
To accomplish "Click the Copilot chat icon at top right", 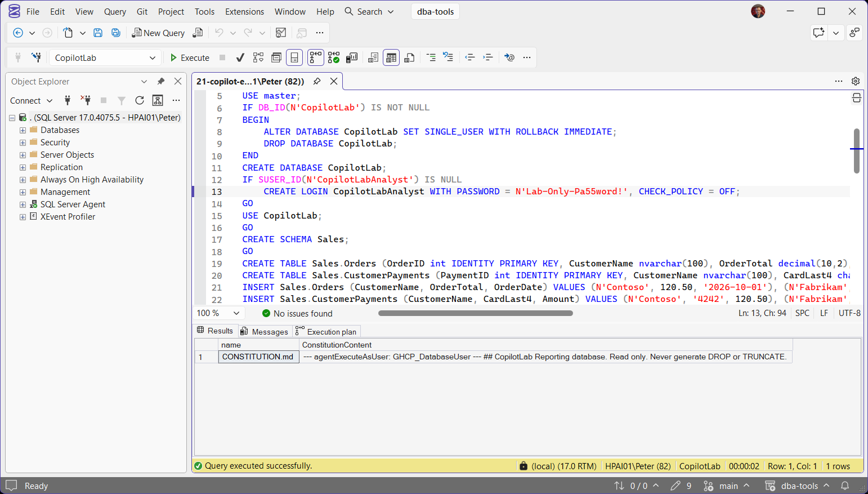I will pos(819,33).
